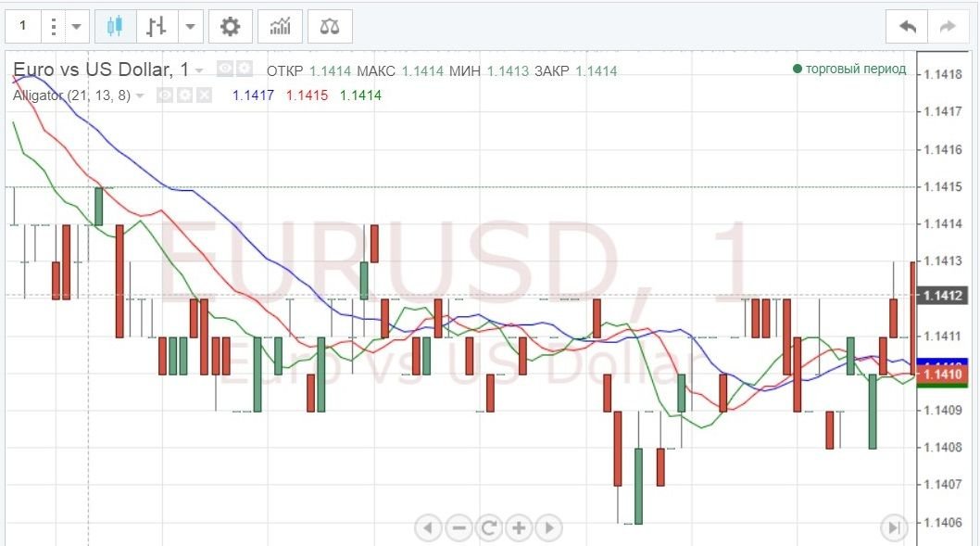This screenshot has height=546, width=980.
Task: Click the 1.1406 price axis label
Action: pos(943,523)
